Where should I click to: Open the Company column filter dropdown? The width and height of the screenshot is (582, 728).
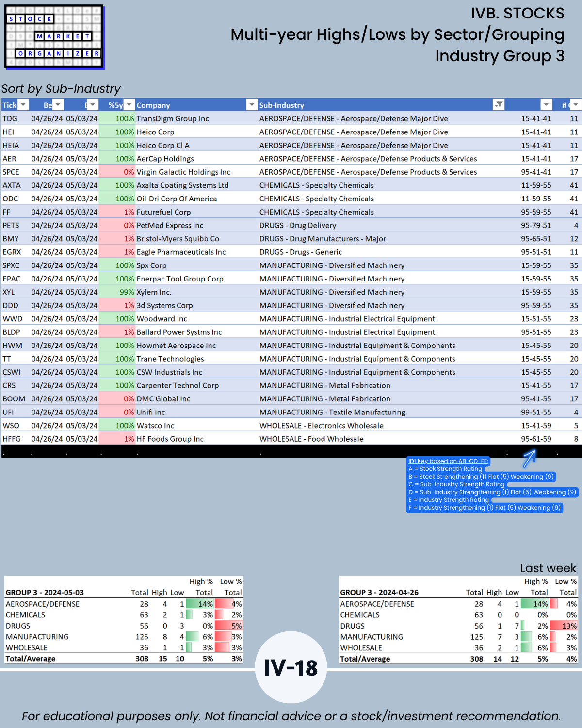(x=252, y=105)
